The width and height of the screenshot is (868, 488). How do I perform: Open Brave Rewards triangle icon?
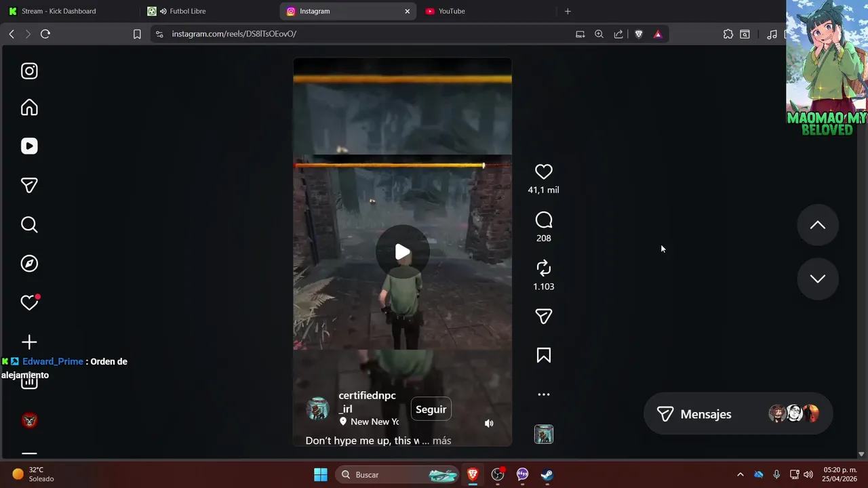pyautogui.click(x=658, y=34)
